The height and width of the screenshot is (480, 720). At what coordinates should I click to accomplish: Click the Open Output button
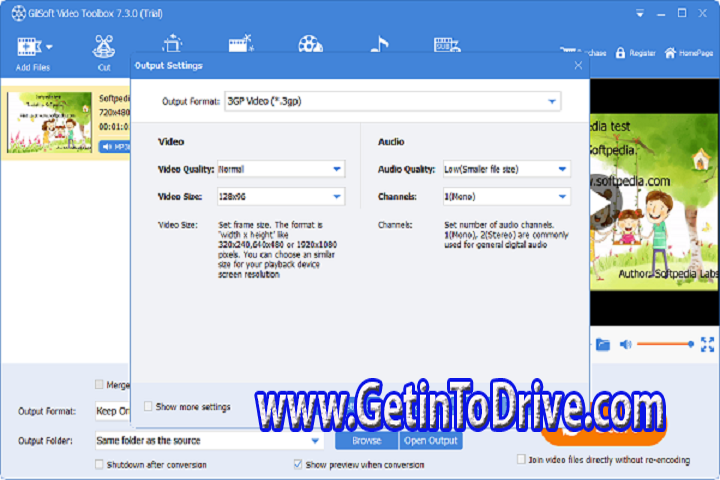click(431, 441)
